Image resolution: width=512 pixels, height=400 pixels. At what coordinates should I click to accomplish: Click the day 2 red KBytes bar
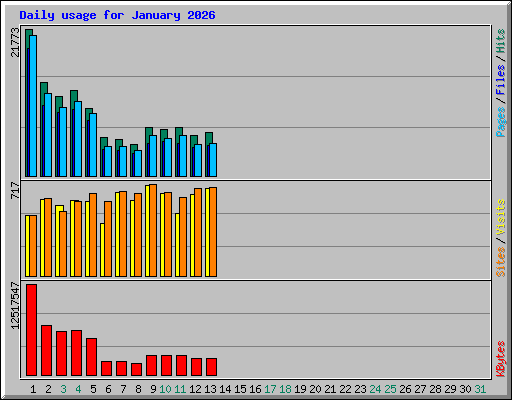[46, 350]
